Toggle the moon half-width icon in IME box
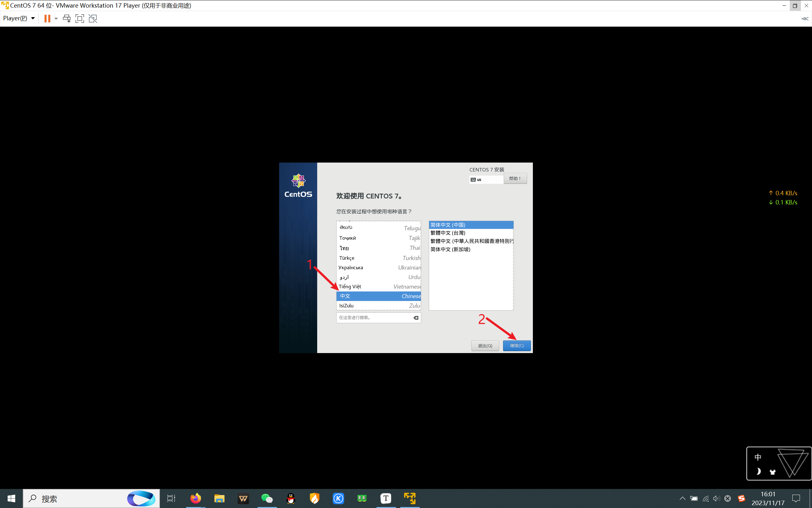 pos(758,471)
